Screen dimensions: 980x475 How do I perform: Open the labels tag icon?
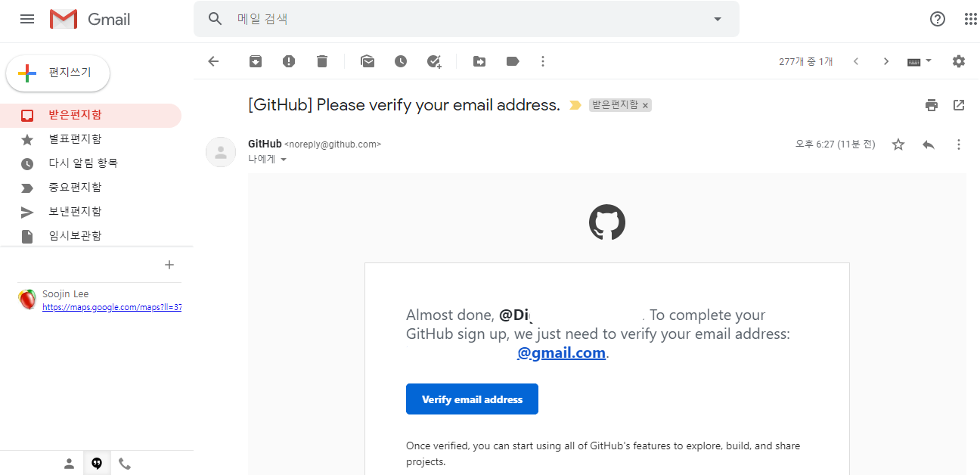coord(513,61)
